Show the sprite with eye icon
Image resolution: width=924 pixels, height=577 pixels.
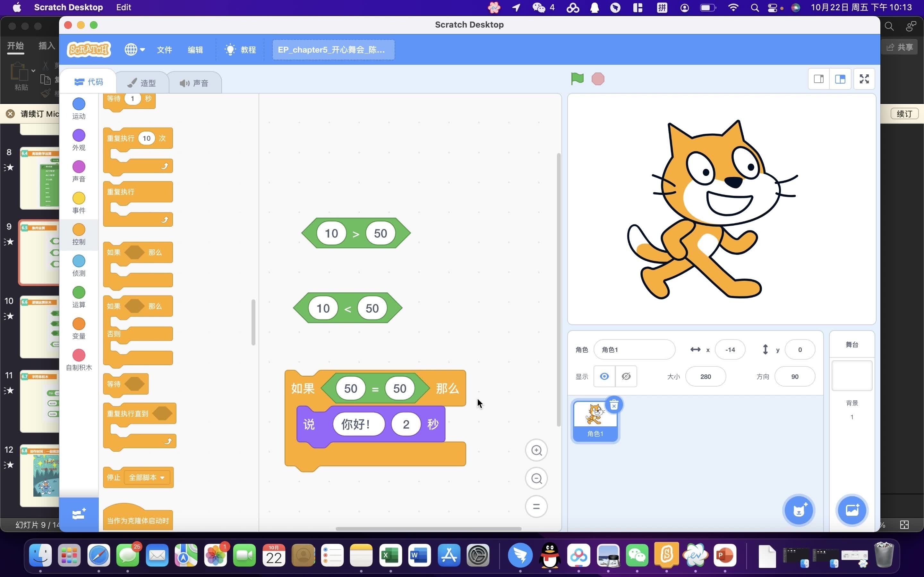click(x=604, y=377)
